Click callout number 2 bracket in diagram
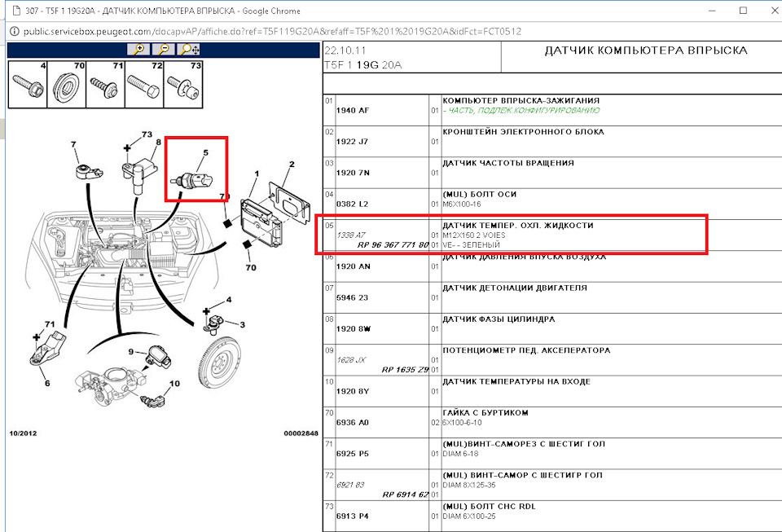Screen dimensions: 782x532 tap(292, 164)
